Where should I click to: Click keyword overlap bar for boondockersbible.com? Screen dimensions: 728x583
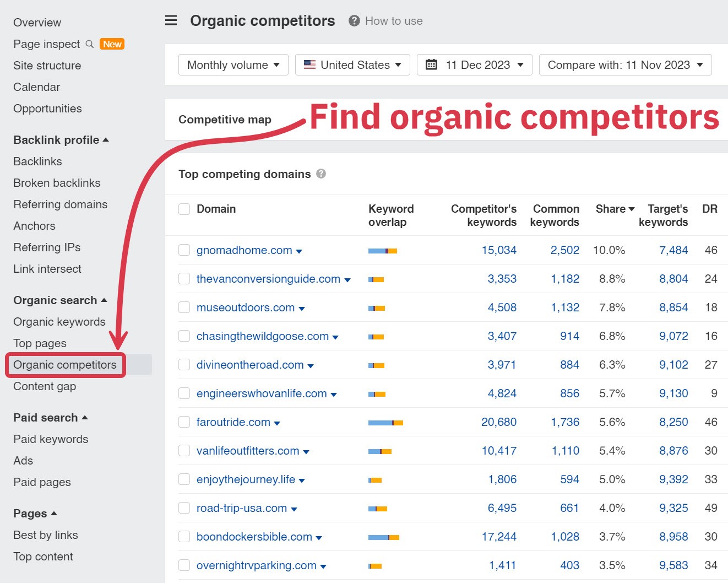click(384, 537)
